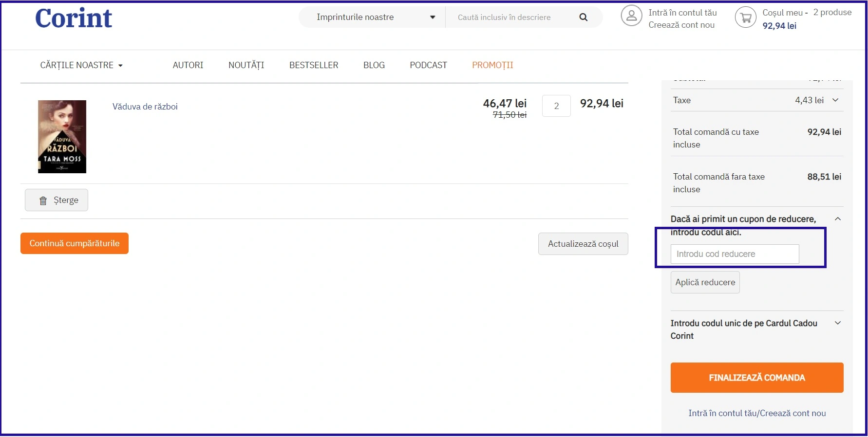The image size is (868, 437).
Task: Go to the BESTSELLER menu item
Action: [314, 65]
